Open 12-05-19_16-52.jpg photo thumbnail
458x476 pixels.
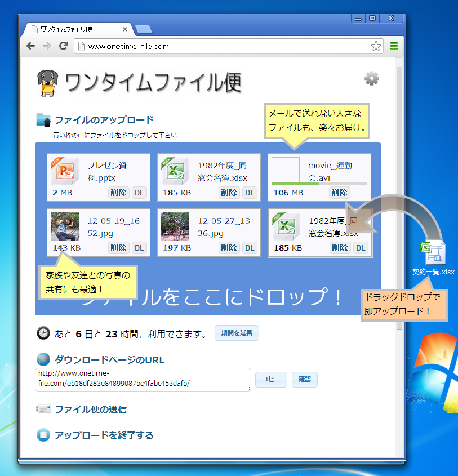(65, 226)
